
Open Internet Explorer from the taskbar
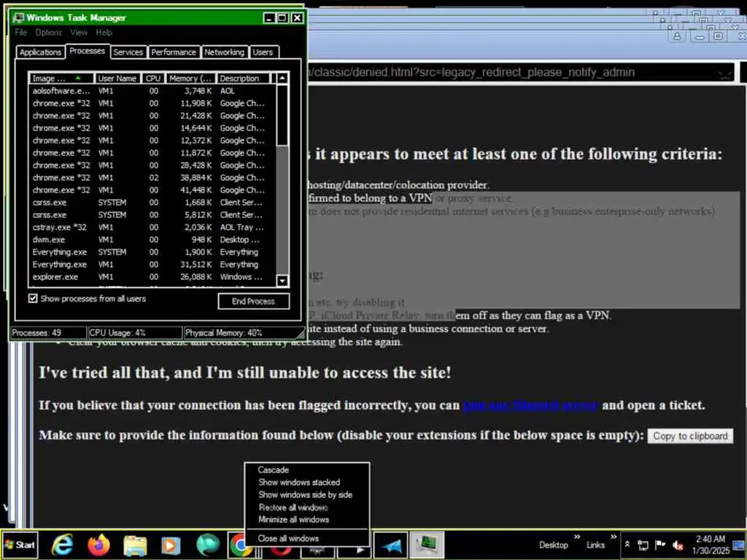[63, 544]
